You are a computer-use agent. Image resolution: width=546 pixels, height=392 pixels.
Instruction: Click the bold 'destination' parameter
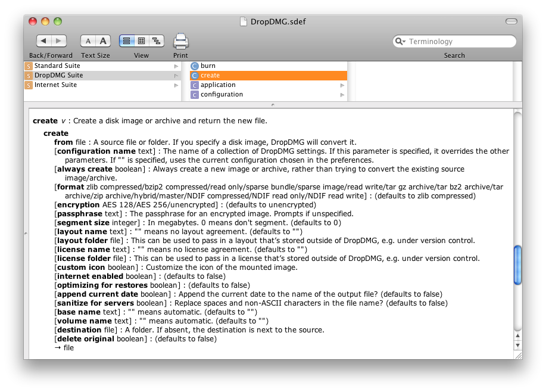coord(79,330)
